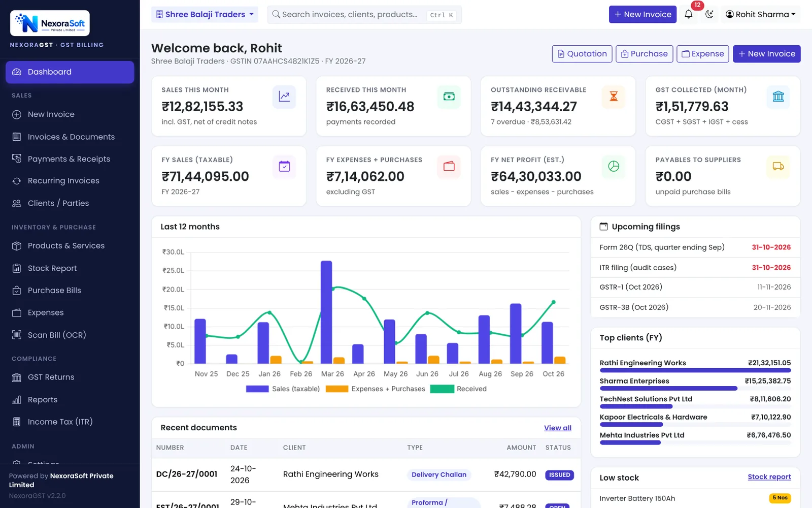Viewport: 812px width, 508px height.
Task: Click Reports sidebar icon
Action: click(x=17, y=400)
